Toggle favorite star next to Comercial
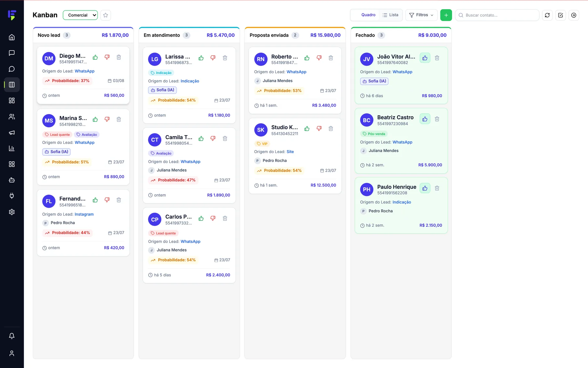 [x=106, y=15]
